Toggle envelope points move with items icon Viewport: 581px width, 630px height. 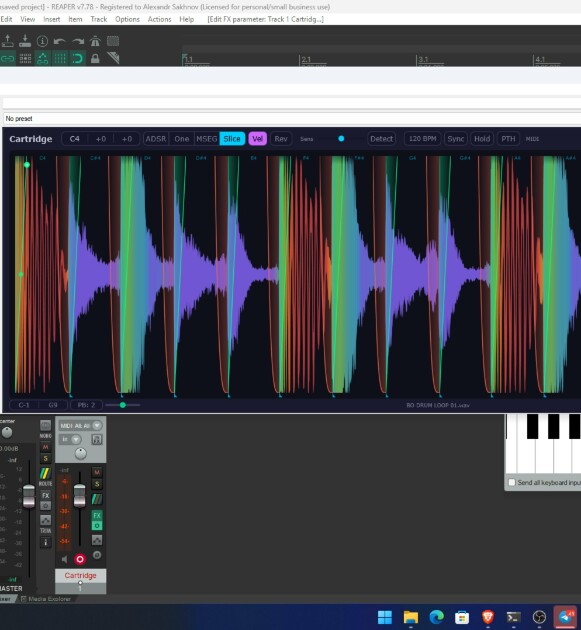tap(43, 59)
